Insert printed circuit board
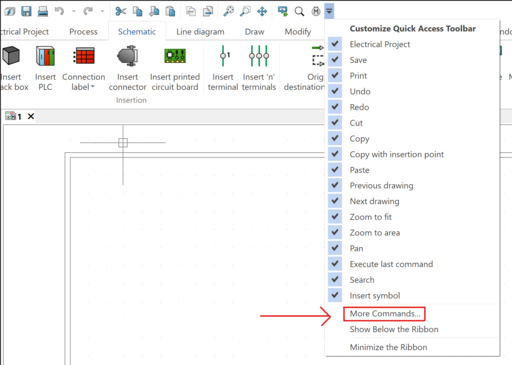Screen dimensions: 512x365 click(x=175, y=68)
